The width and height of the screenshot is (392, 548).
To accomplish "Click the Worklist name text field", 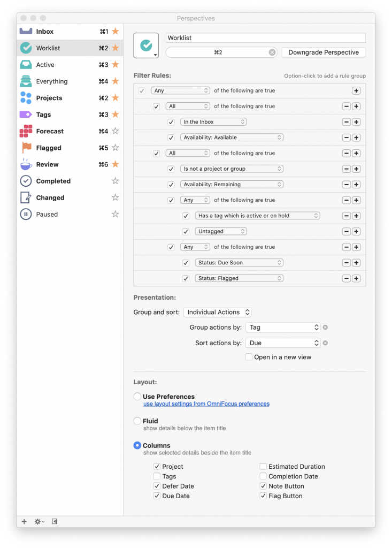I will click(x=266, y=38).
